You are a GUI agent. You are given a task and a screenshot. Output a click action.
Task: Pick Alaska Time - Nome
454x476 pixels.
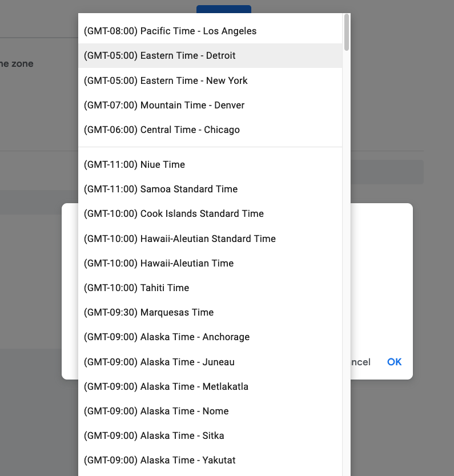pos(156,411)
